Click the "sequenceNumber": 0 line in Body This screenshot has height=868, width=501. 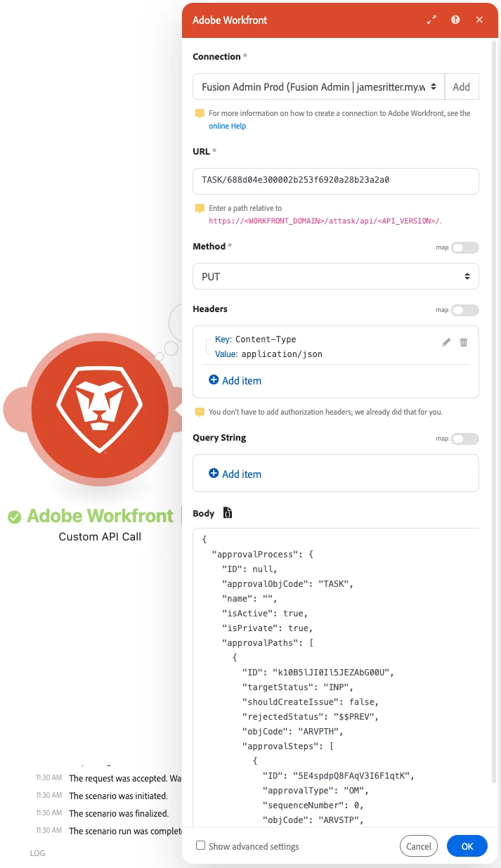point(312,805)
